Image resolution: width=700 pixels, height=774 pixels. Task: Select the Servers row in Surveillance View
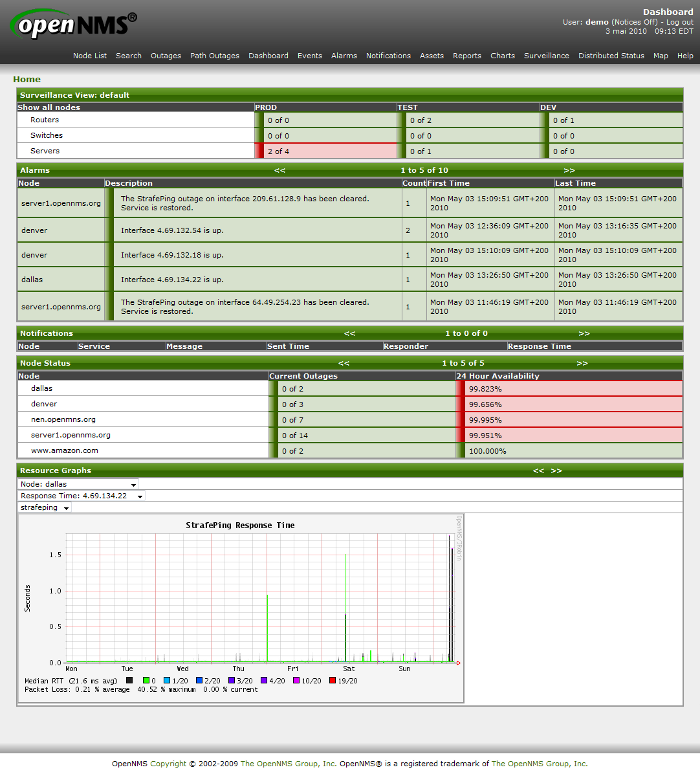[x=45, y=151]
